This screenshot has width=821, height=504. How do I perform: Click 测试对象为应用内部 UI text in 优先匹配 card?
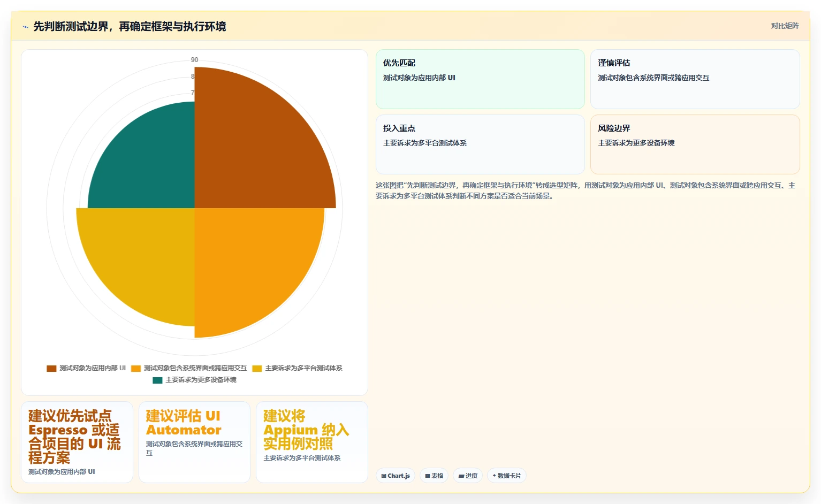click(419, 78)
